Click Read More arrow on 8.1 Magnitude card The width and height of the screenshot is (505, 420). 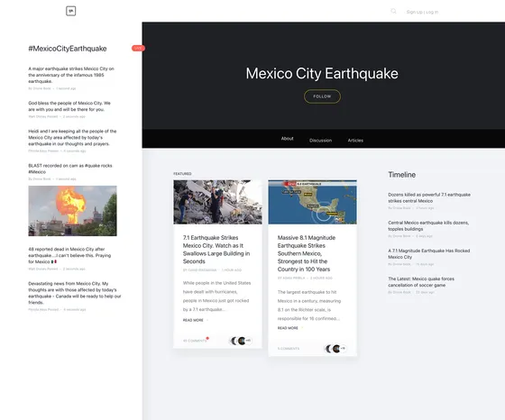(302, 328)
